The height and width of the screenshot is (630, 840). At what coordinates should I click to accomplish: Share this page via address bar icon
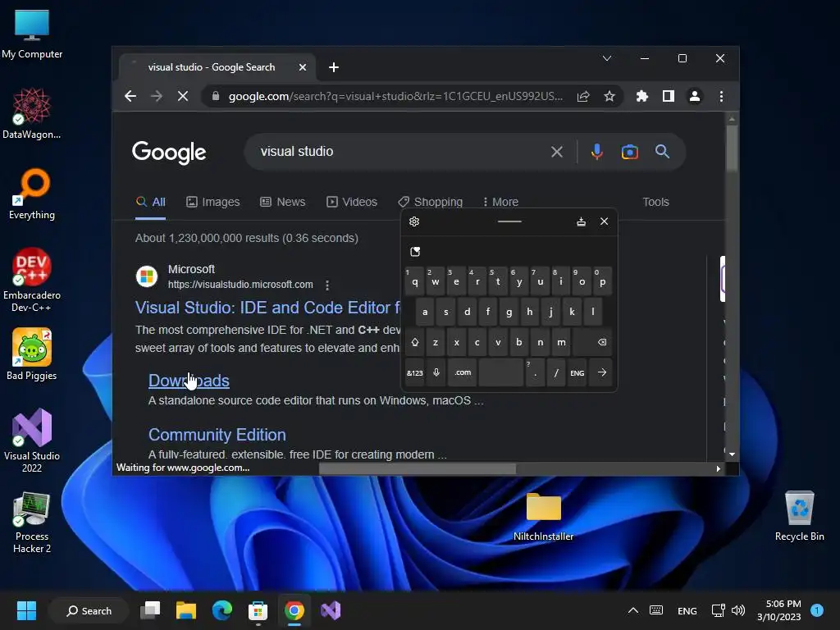[583, 97]
